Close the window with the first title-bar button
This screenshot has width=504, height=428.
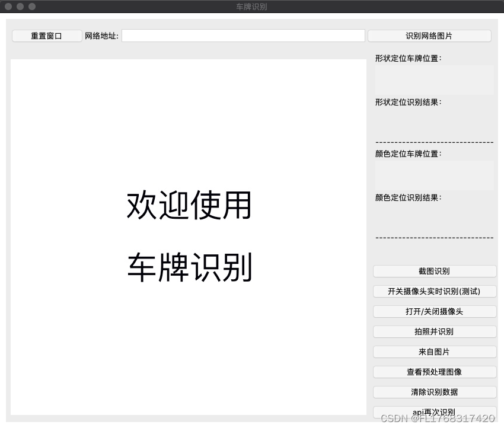(9, 7)
